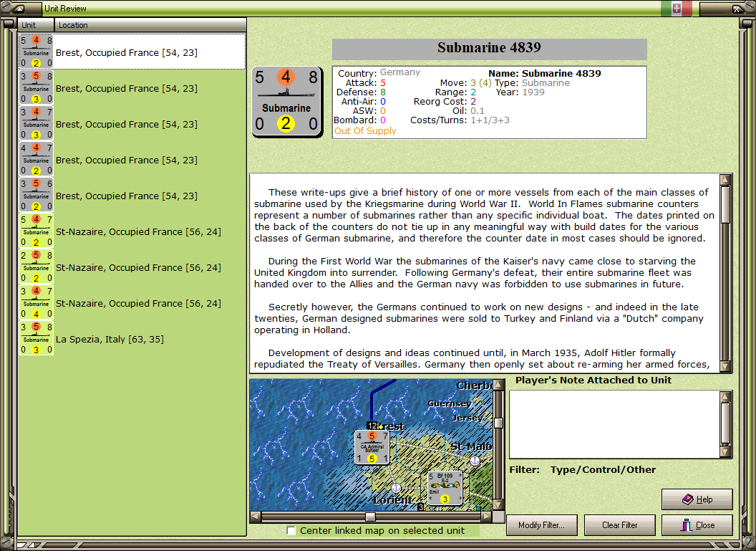Click the player's note scrollbar down arrow
The width and height of the screenshot is (756, 551).
(x=725, y=452)
